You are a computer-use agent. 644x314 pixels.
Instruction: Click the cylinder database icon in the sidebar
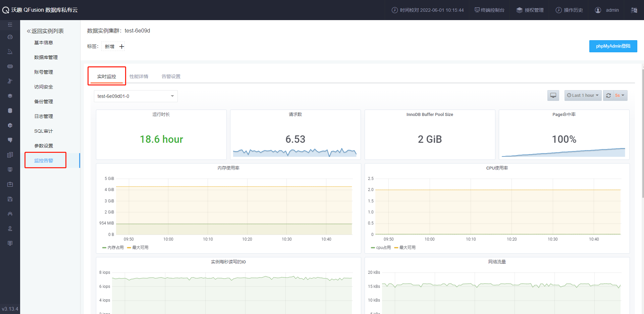tap(10, 111)
